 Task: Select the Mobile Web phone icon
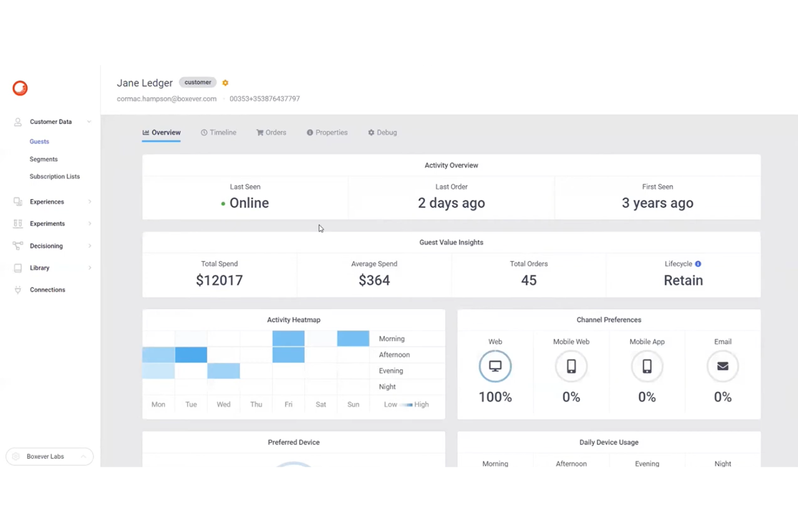tap(571, 366)
